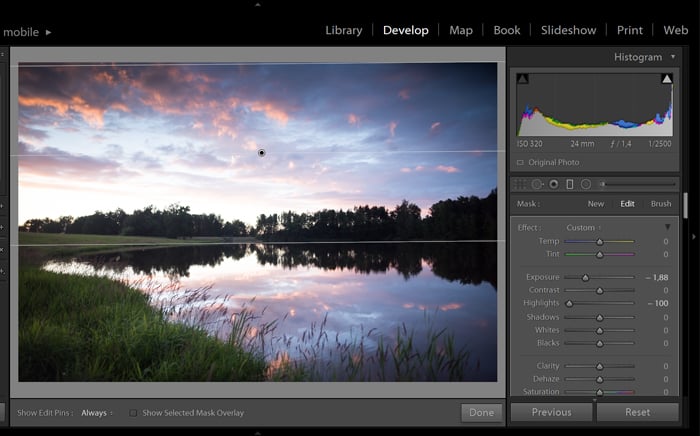This screenshot has width=700, height=436.
Task: Select the Radial Filter tool
Action: pos(586,184)
